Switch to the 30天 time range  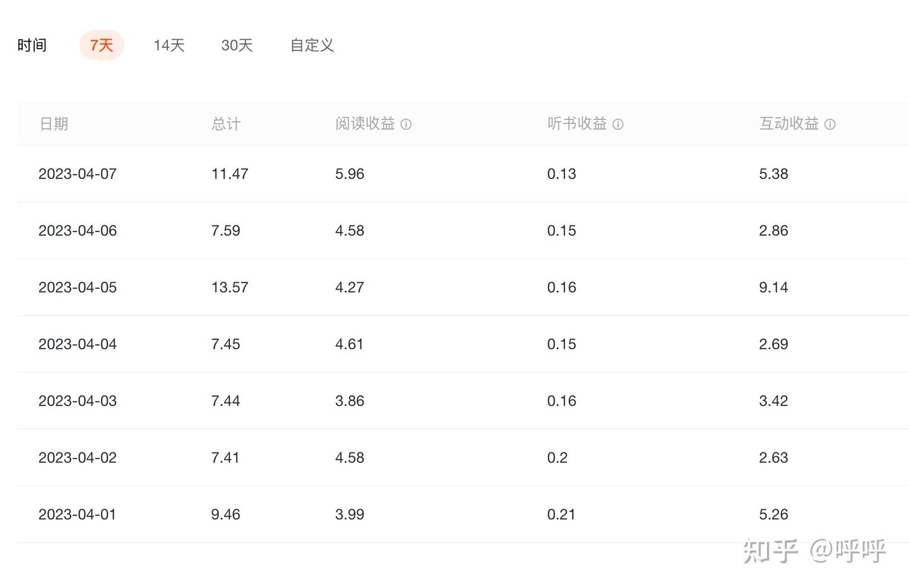coord(237,45)
